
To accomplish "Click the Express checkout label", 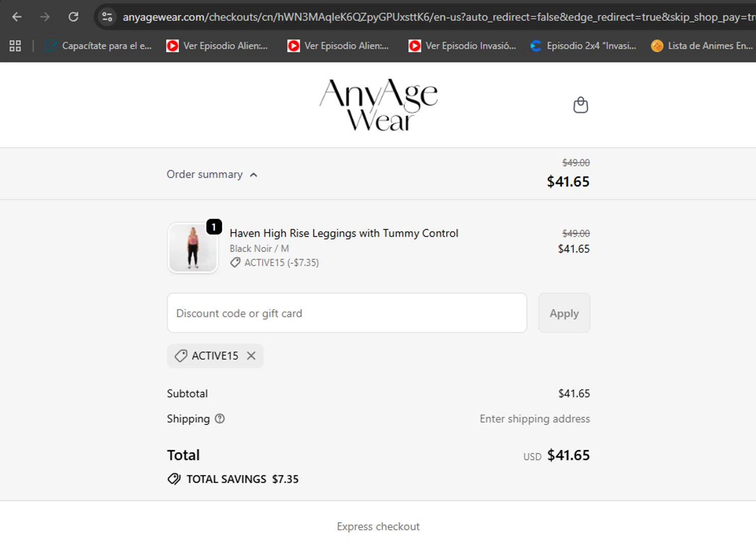I will (379, 526).
